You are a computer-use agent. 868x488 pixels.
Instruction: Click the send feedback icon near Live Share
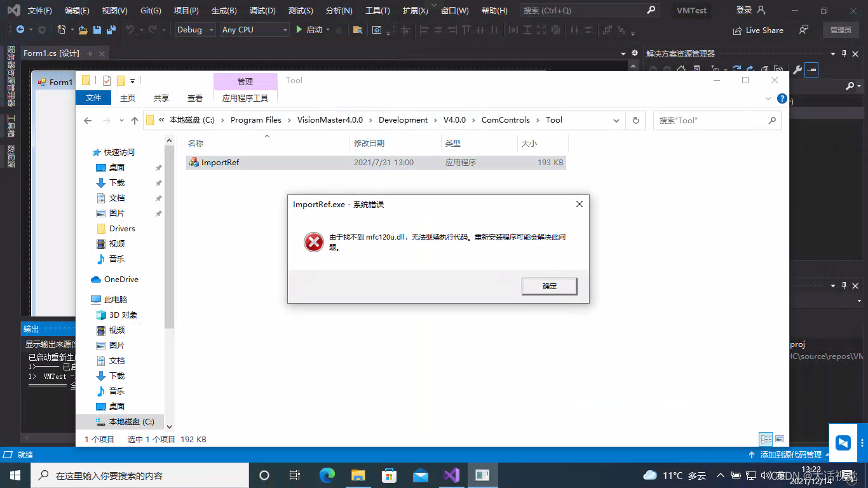tap(804, 30)
